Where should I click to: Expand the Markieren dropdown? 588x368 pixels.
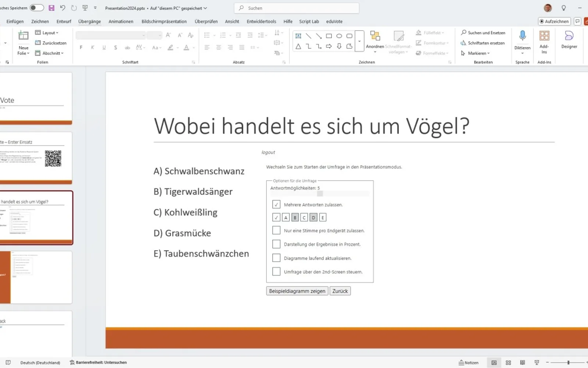tap(475, 53)
